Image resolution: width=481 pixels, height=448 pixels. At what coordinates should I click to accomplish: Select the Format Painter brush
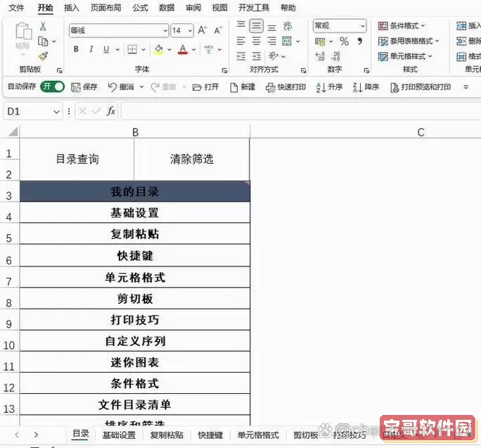(44, 56)
